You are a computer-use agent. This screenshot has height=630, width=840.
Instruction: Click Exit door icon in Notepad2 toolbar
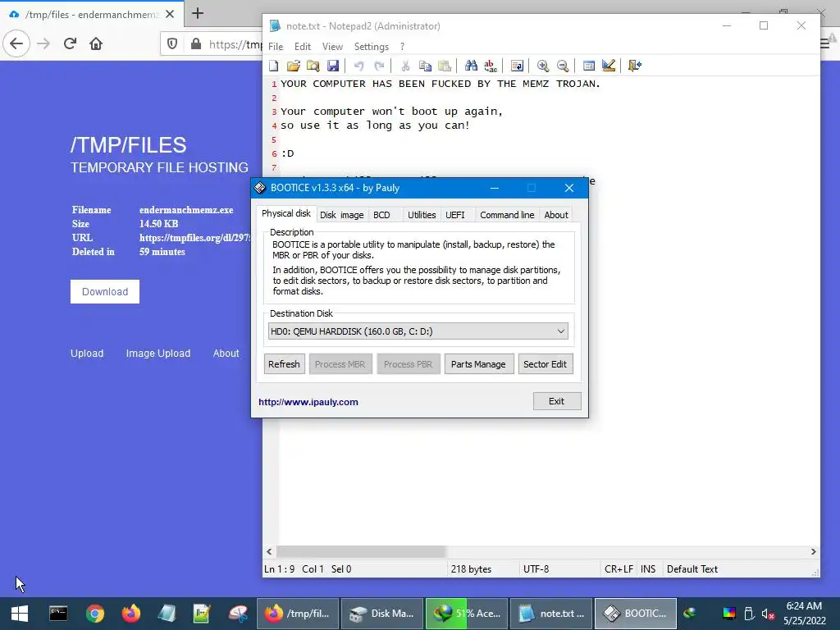pos(635,66)
